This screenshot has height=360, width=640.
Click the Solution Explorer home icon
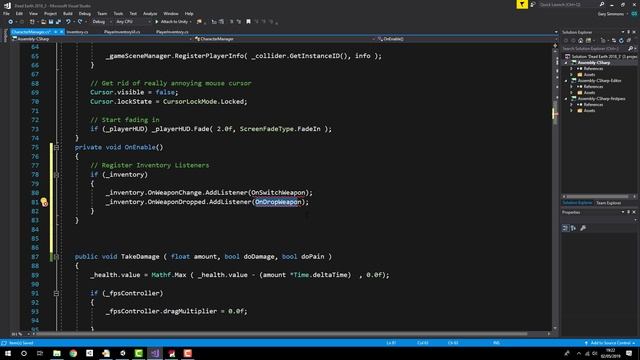click(580, 40)
